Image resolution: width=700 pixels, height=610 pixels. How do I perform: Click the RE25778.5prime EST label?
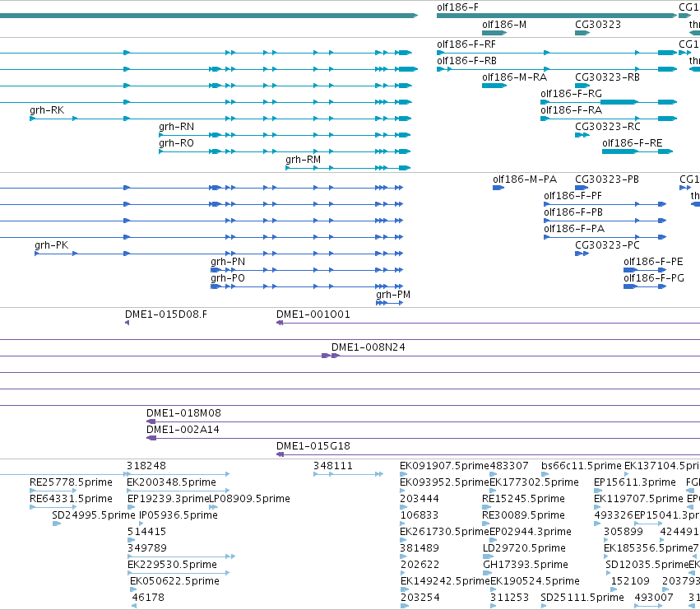point(71,482)
